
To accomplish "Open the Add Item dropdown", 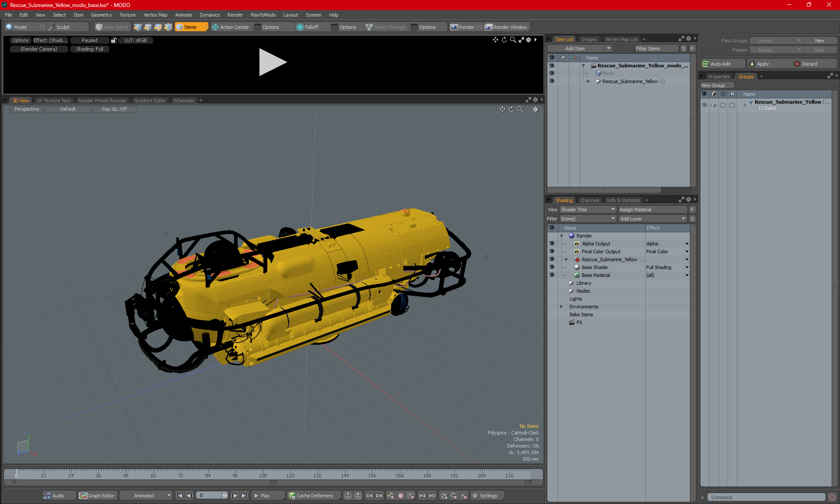I will [580, 49].
